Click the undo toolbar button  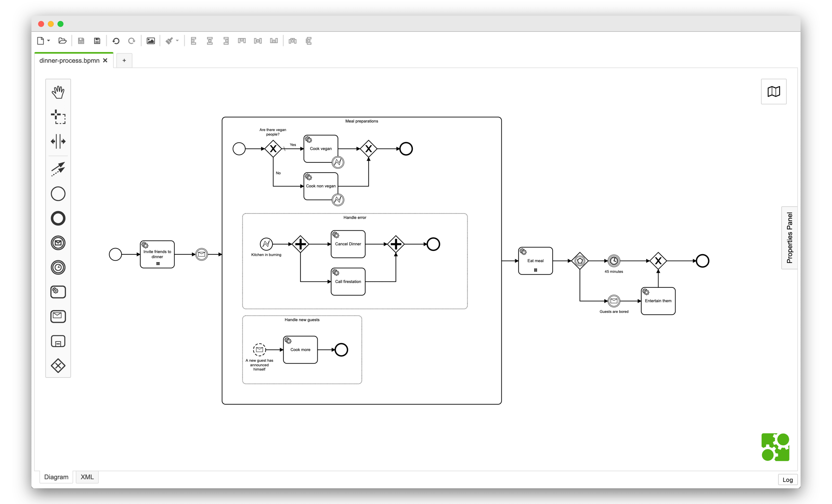116,41
